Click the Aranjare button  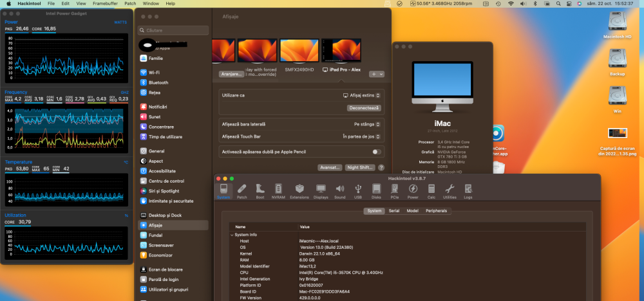pos(231,74)
